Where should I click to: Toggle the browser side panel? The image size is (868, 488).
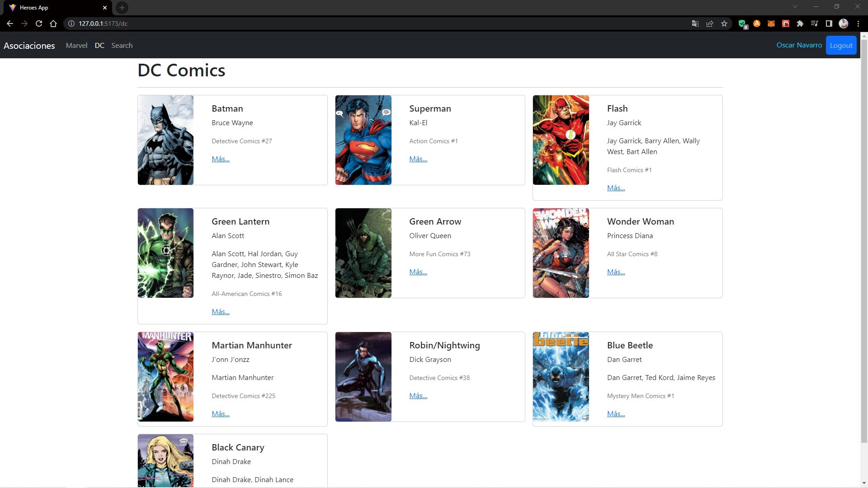coord(829,23)
